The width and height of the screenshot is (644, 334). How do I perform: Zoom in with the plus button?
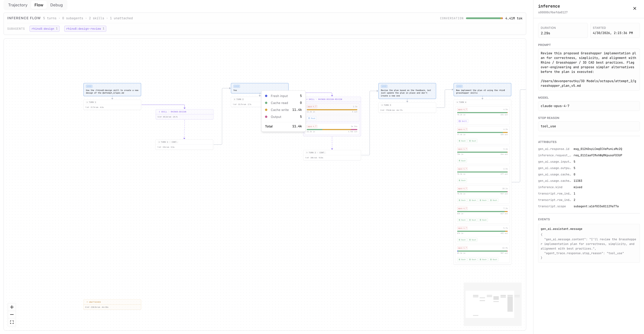coord(12,307)
